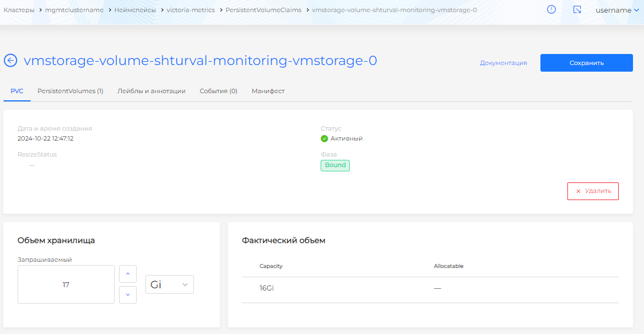The image size is (644, 334).
Task: Open the info alert icon in header
Action: tap(551, 10)
